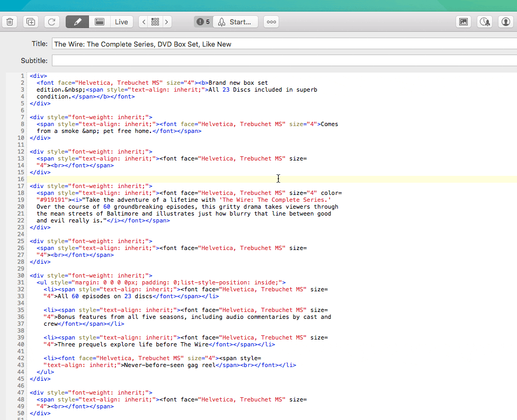Viewport: 517px width, 420px height.
Task: Click the text "'The Wire: The Complete Series.'"
Action: (x=275, y=200)
